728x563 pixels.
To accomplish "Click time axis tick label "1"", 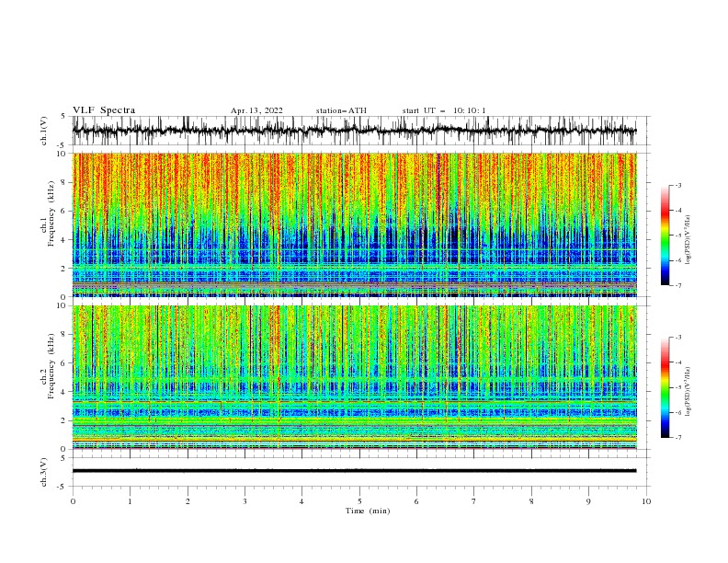I will (130, 501).
